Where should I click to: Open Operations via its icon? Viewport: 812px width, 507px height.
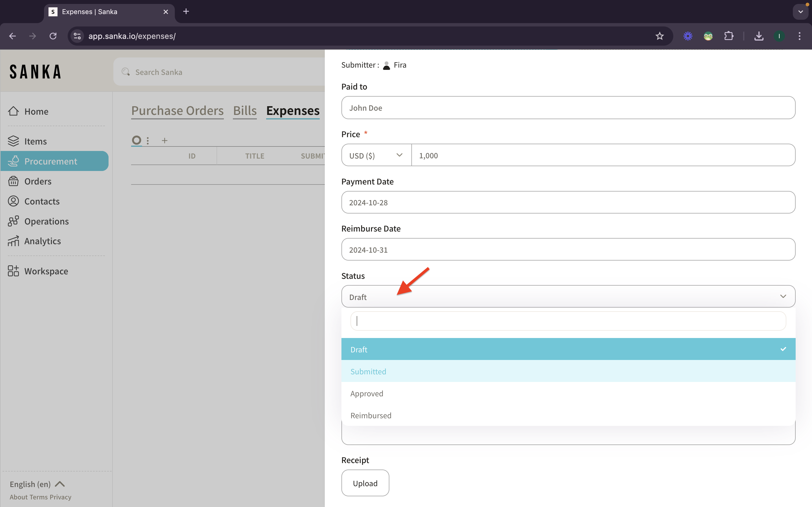click(x=14, y=221)
